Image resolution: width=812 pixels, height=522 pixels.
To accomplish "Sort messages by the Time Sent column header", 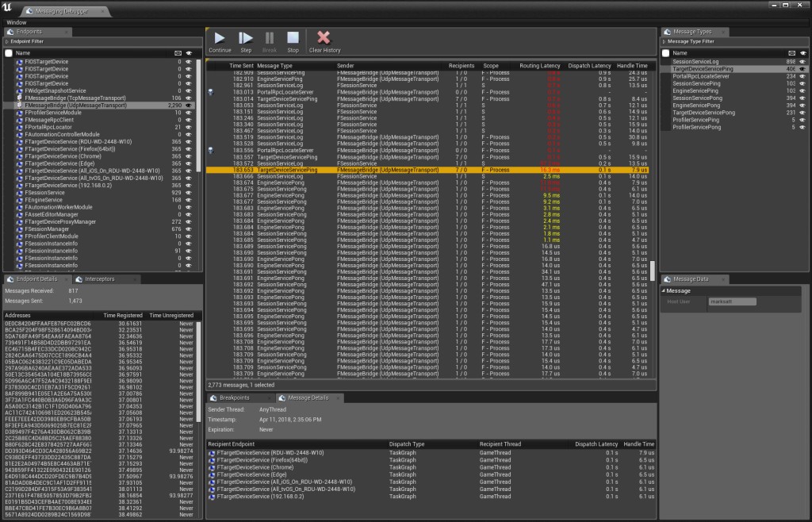I will point(241,66).
